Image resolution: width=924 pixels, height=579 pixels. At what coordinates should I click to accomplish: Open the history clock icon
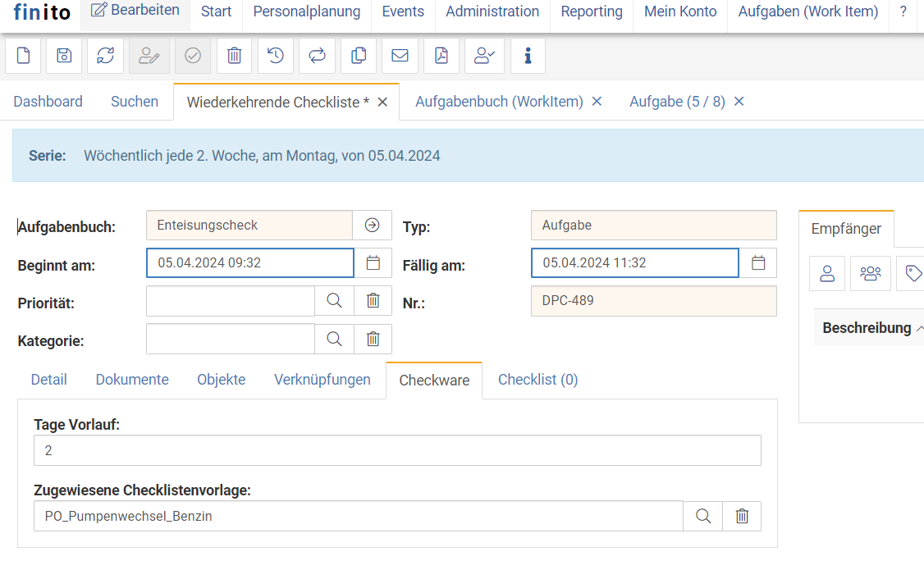[276, 56]
